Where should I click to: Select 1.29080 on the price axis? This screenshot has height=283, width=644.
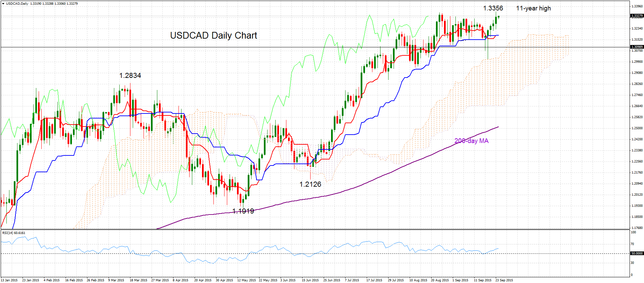[x=637, y=73]
